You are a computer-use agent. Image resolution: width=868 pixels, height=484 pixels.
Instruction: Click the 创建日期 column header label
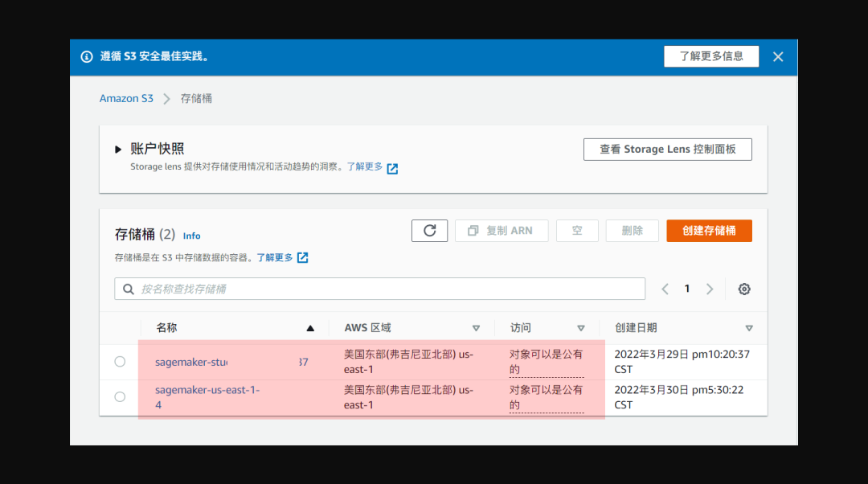click(x=636, y=328)
